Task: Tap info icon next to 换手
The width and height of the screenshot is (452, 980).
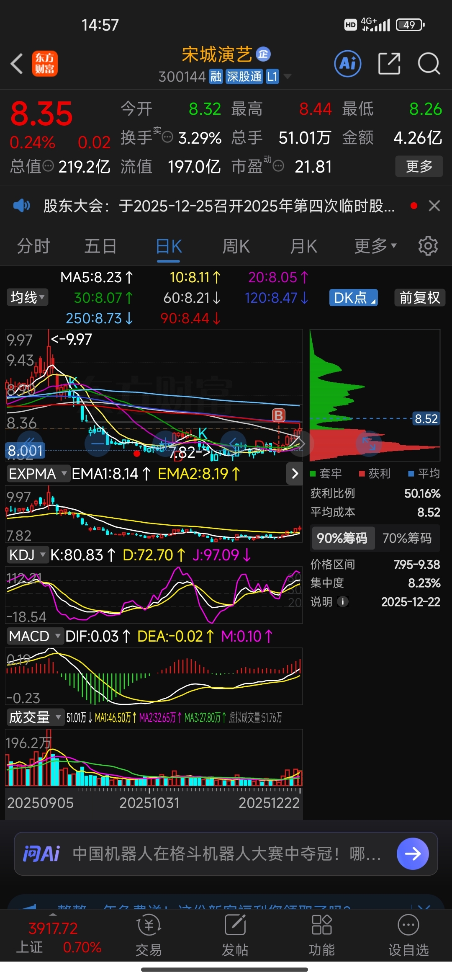Action: (x=167, y=137)
